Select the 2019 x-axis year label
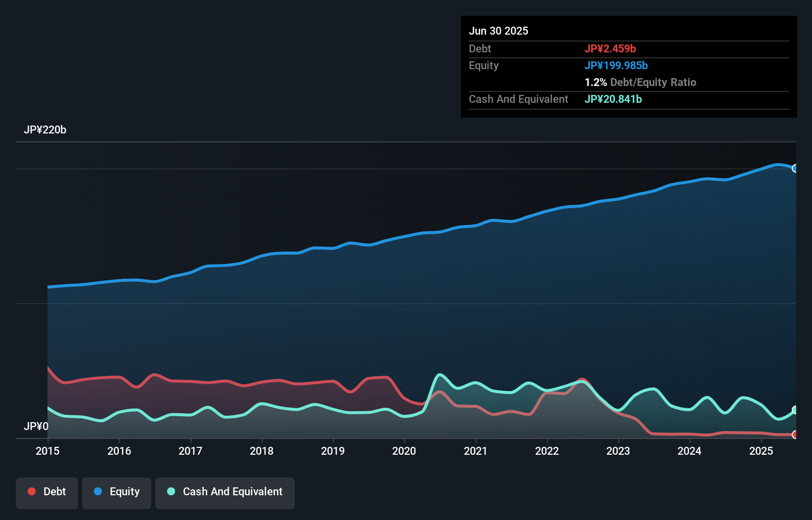This screenshot has height=520, width=812. coord(333,451)
